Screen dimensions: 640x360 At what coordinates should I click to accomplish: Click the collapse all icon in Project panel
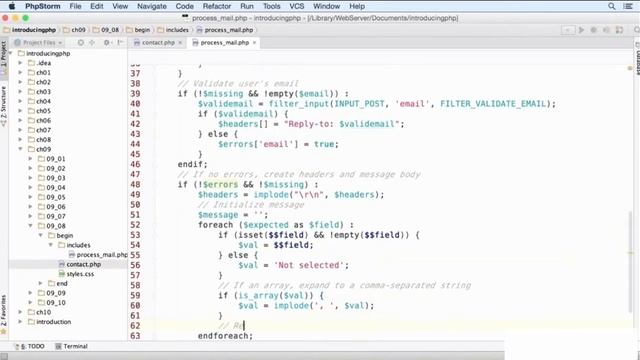[x=92, y=42]
